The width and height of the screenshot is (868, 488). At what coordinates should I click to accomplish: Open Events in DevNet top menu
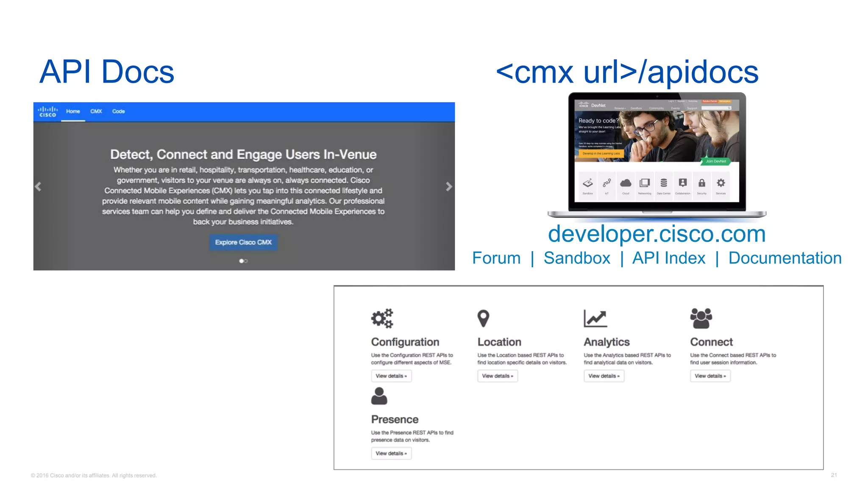click(675, 108)
